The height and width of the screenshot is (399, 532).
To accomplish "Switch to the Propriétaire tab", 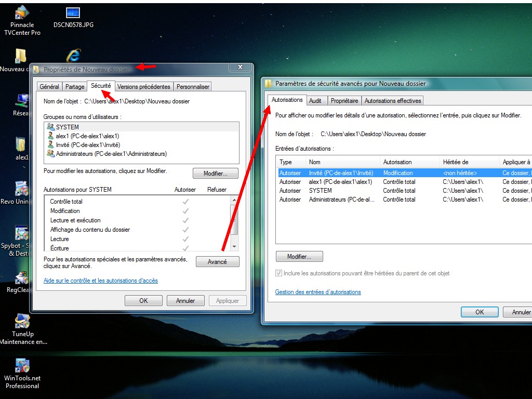I will [344, 101].
